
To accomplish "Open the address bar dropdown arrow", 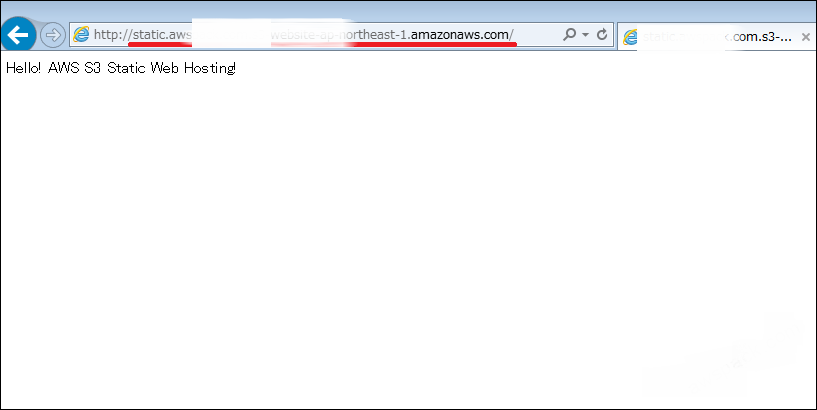I will (x=585, y=35).
